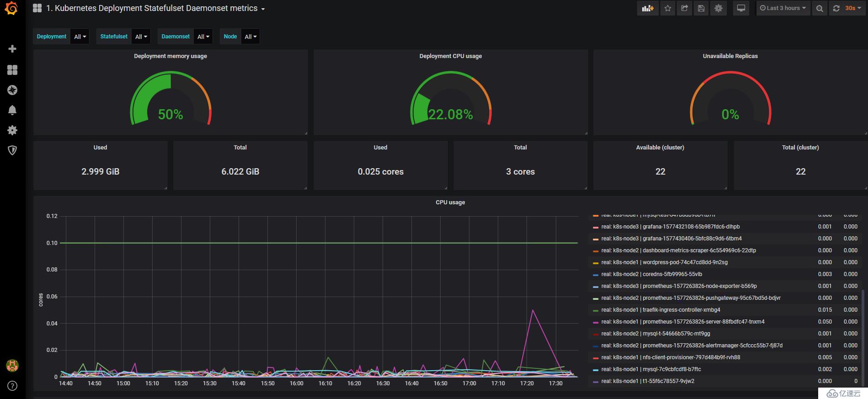Image resolution: width=868 pixels, height=399 pixels.
Task: Refresh the dashboard now
Action: pyautogui.click(x=836, y=8)
